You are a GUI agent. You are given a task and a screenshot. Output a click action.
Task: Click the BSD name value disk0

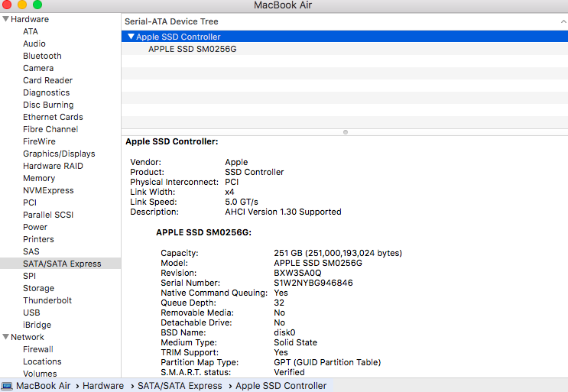click(284, 332)
